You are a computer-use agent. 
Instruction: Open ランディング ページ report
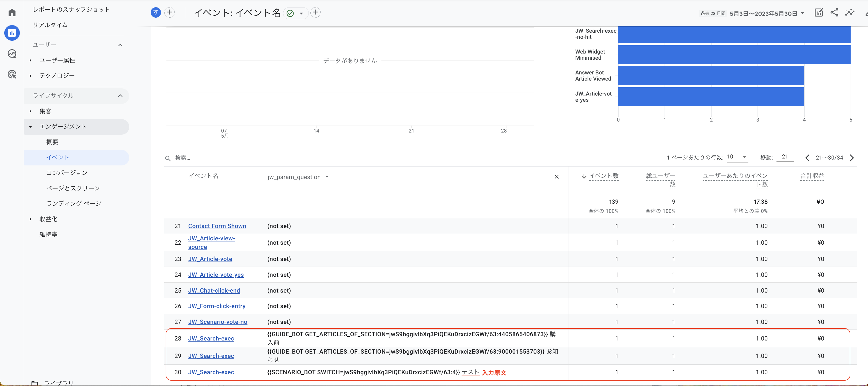[74, 203]
